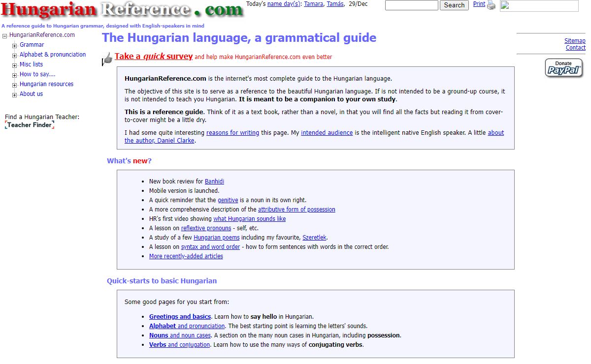The image size is (591, 364).
Task: Open Misc lists in the sidebar
Action: (x=31, y=64)
